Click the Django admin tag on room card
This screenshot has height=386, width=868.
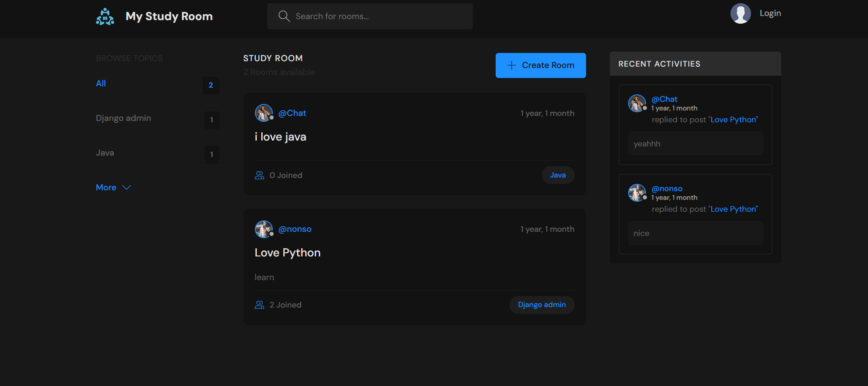click(542, 305)
